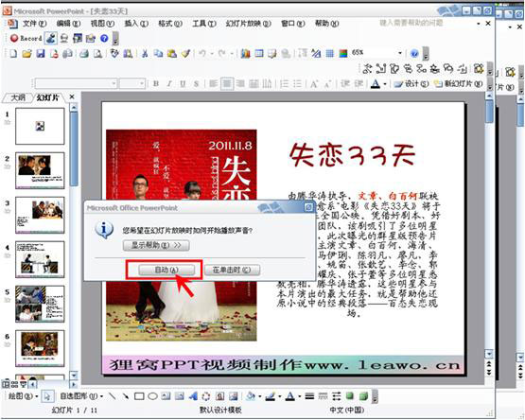Save the presentation with floppy icon
The height and width of the screenshot is (420, 525).
41,53
